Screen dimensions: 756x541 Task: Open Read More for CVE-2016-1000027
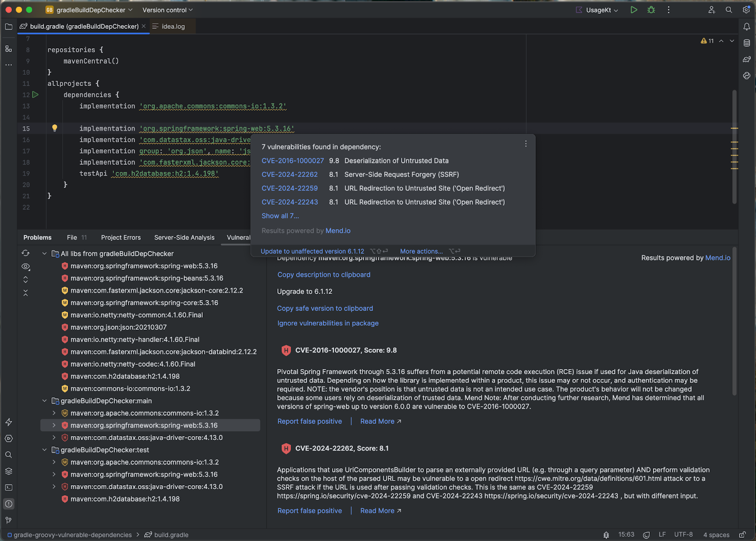[x=380, y=421]
